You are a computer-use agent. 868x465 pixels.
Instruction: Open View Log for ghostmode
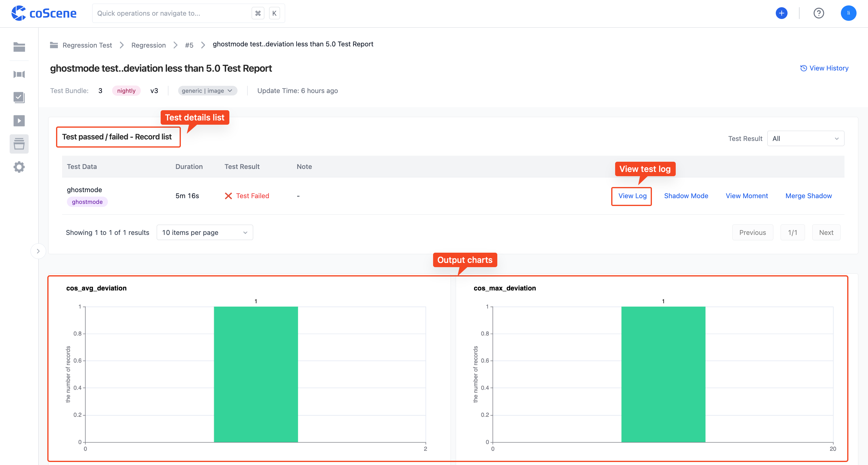(x=632, y=196)
